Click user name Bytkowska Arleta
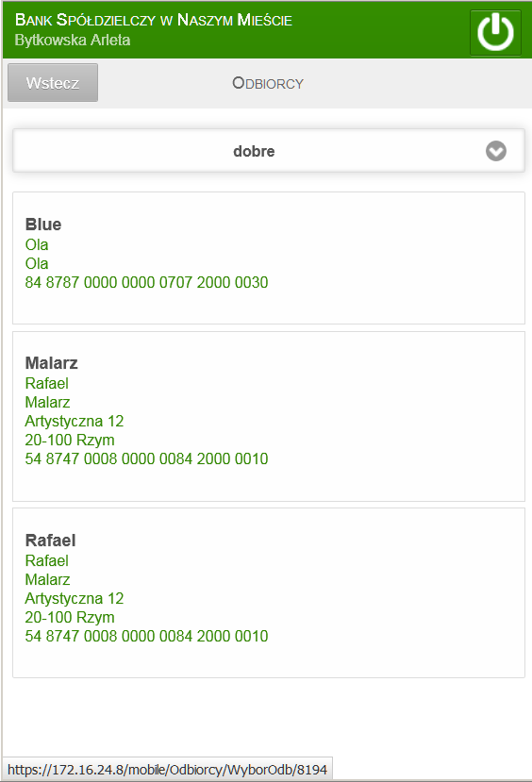 pyautogui.click(x=73, y=40)
